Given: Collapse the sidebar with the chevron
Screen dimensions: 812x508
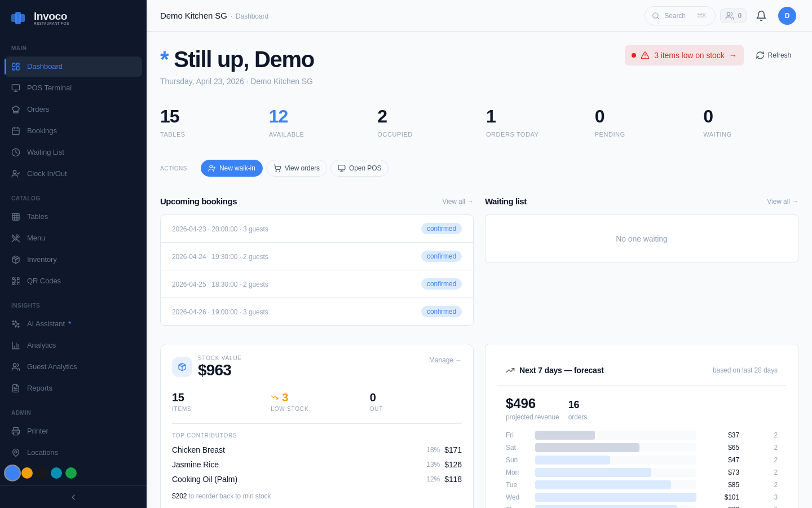Looking at the screenshot, I should point(73,497).
